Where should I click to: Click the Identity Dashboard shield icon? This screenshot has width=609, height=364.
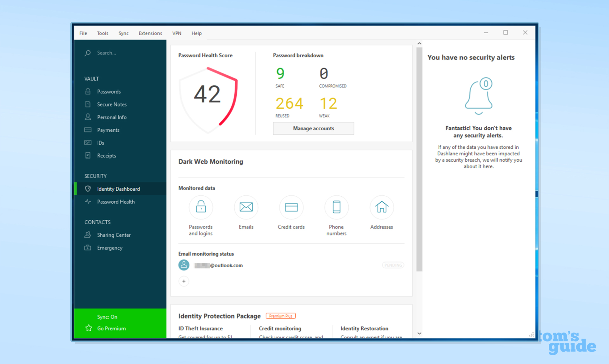point(88,189)
